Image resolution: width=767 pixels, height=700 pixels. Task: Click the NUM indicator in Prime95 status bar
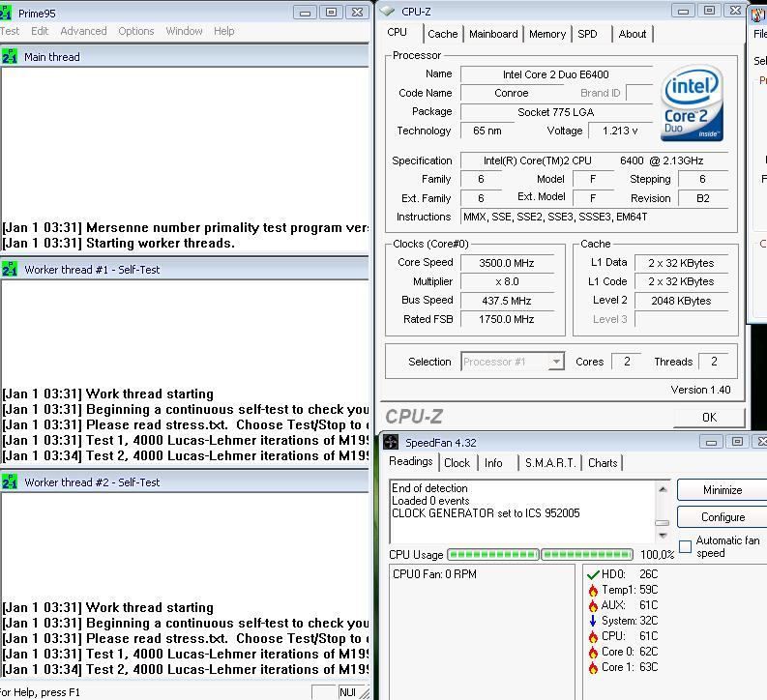click(x=348, y=692)
